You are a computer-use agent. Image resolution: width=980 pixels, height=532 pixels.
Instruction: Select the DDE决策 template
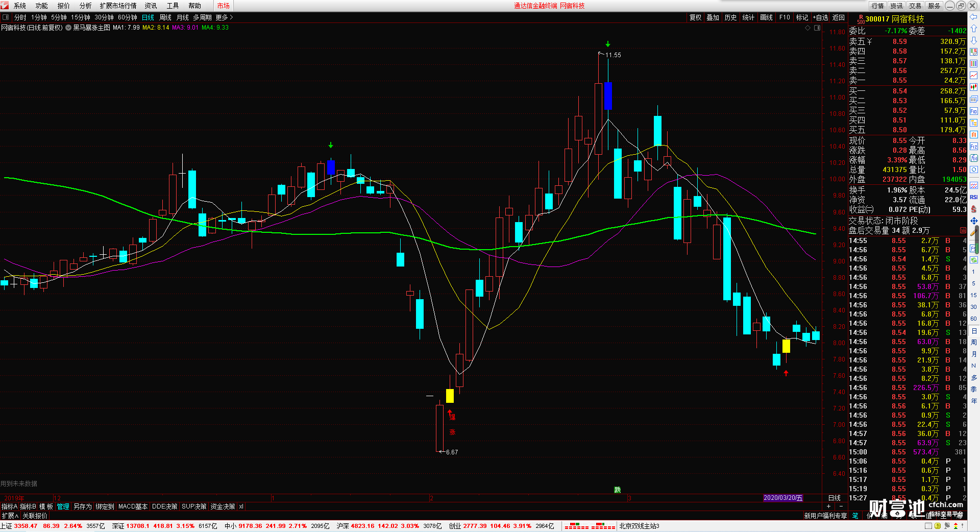pyautogui.click(x=165, y=506)
